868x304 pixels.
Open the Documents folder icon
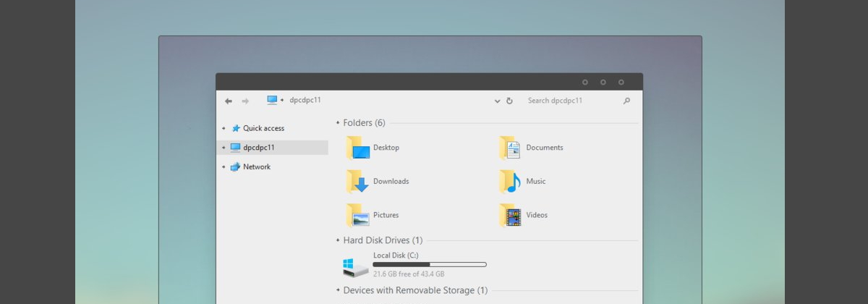(x=510, y=148)
